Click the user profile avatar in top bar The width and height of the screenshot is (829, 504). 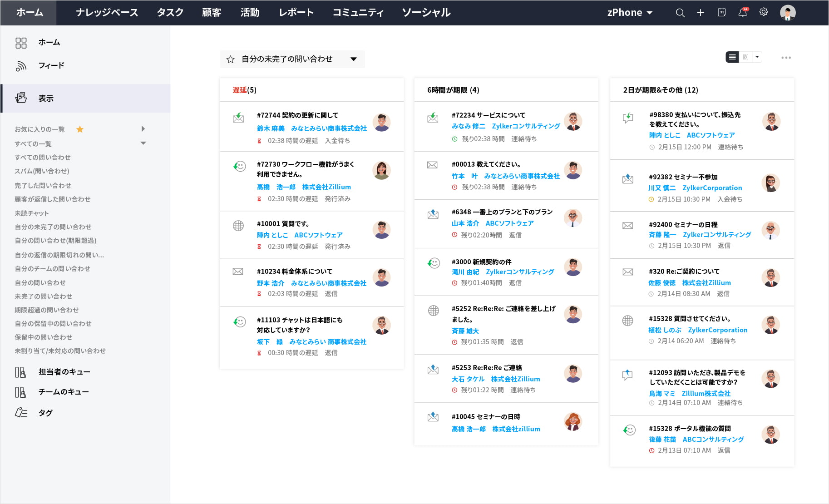789,13
